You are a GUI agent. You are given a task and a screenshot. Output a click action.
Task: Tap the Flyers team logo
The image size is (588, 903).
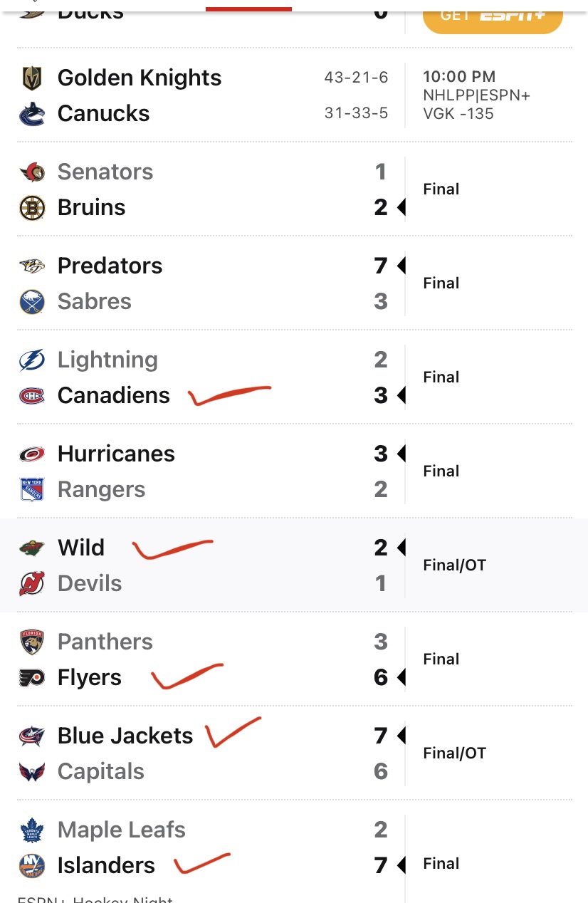coord(32,678)
